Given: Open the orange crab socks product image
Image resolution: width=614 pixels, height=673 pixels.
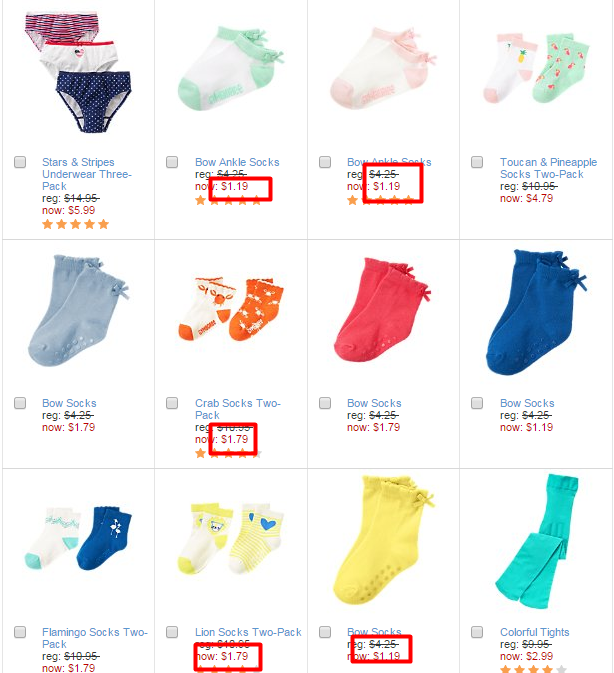Looking at the screenshot, I should [x=231, y=309].
